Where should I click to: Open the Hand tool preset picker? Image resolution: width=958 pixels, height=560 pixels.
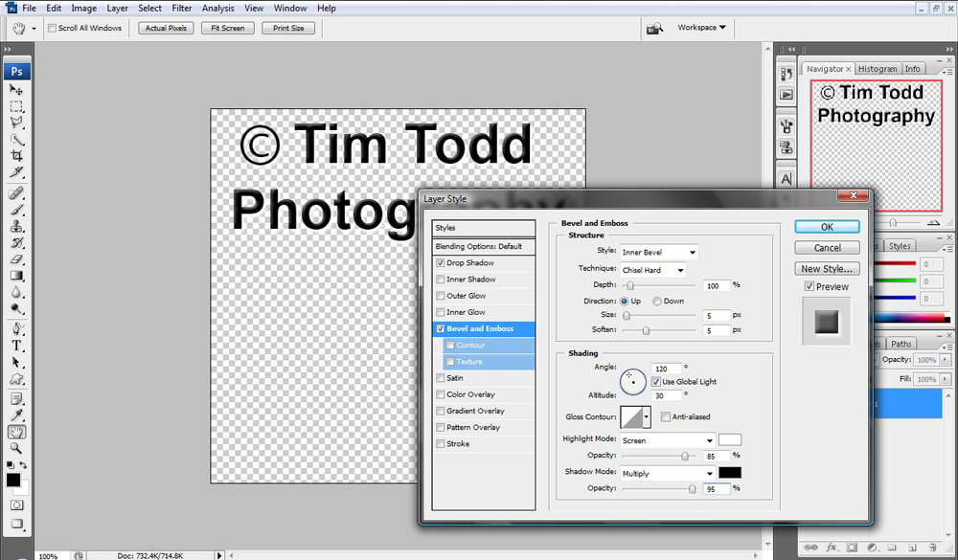click(x=34, y=29)
